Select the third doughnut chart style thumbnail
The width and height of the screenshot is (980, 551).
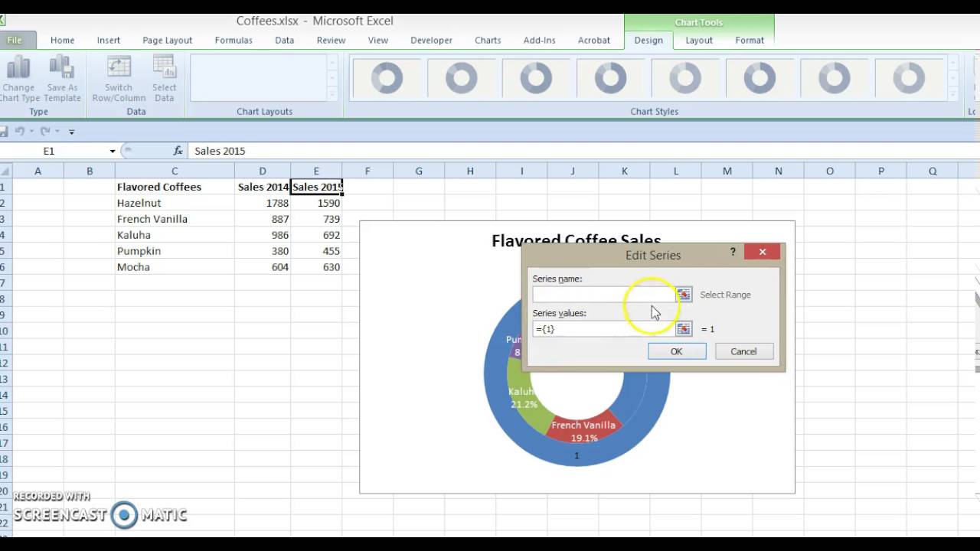tap(536, 78)
